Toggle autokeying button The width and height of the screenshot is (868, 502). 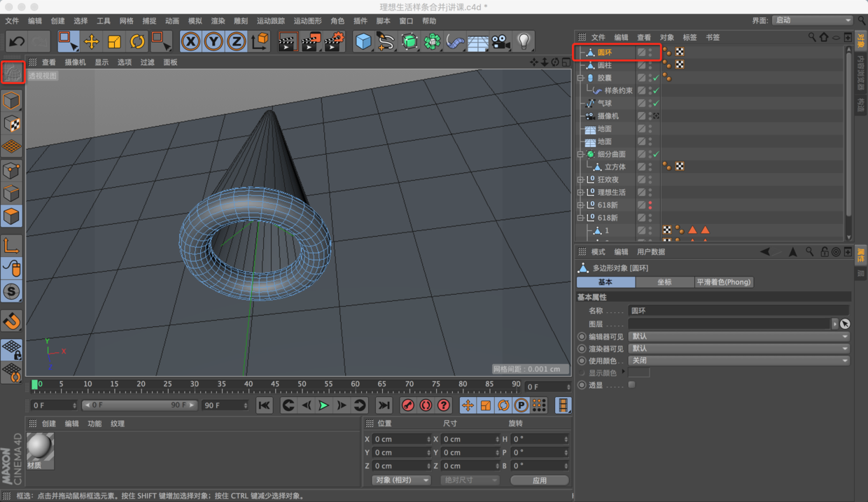click(x=426, y=405)
